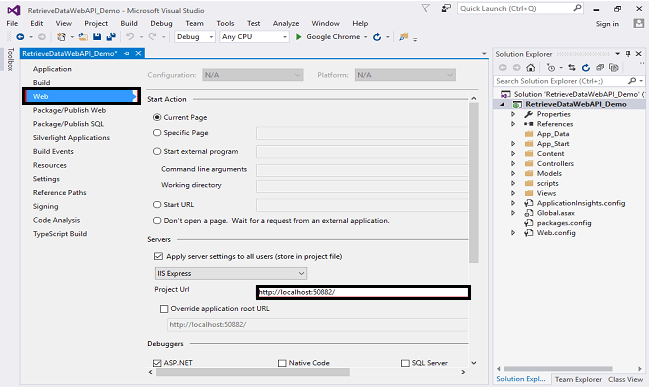Click the Undo arrow icon
Viewport: 649px width, 387px height.
point(130,37)
